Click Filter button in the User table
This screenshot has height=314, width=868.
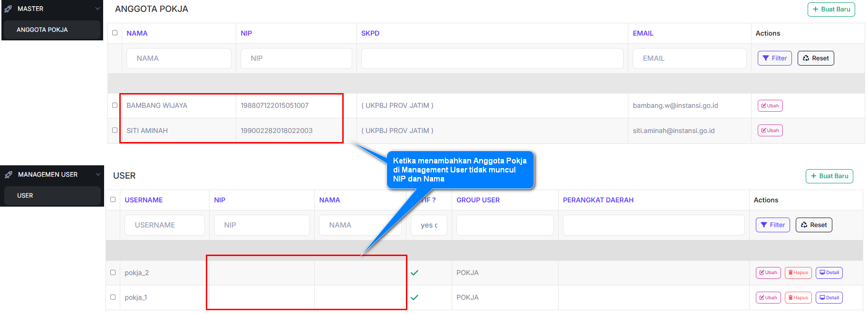(x=772, y=225)
